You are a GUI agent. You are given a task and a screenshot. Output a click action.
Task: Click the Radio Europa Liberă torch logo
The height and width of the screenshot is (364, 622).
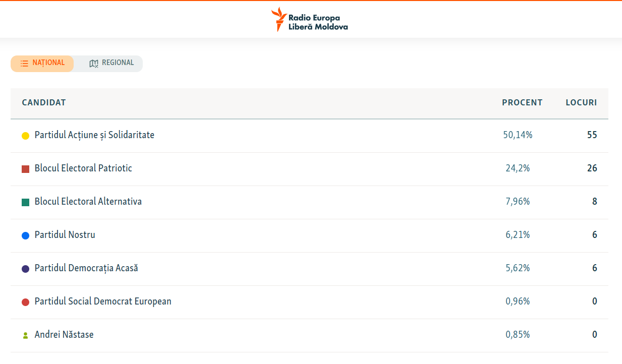click(278, 20)
